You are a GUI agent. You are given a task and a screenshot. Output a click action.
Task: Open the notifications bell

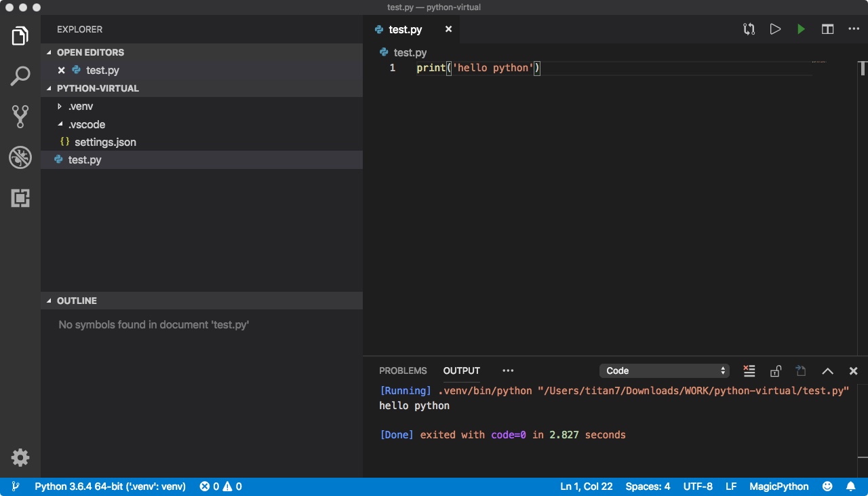(850, 487)
